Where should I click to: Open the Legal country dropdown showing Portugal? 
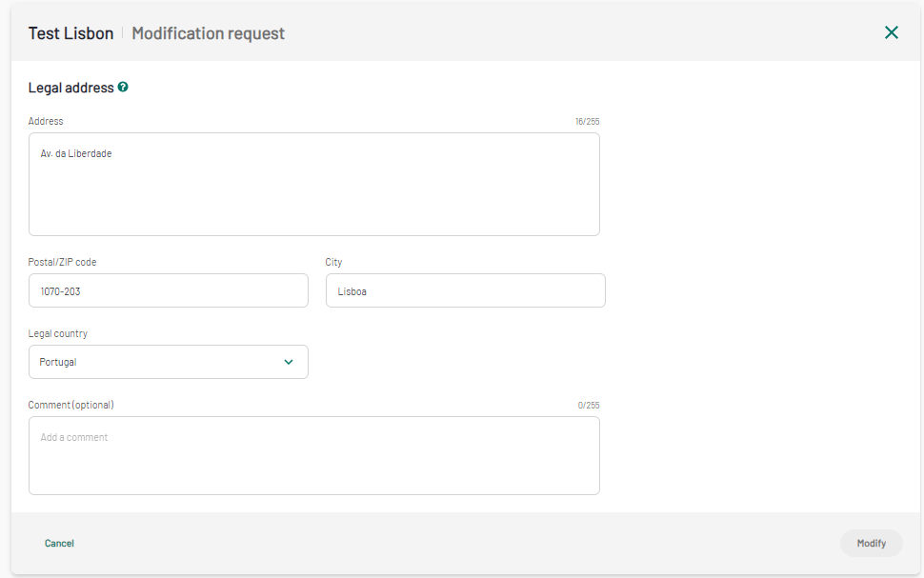(169, 362)
